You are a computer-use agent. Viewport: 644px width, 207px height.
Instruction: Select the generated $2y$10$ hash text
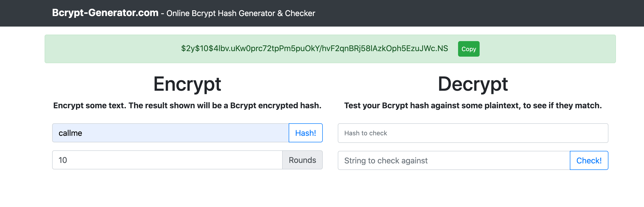coord(314,48)
